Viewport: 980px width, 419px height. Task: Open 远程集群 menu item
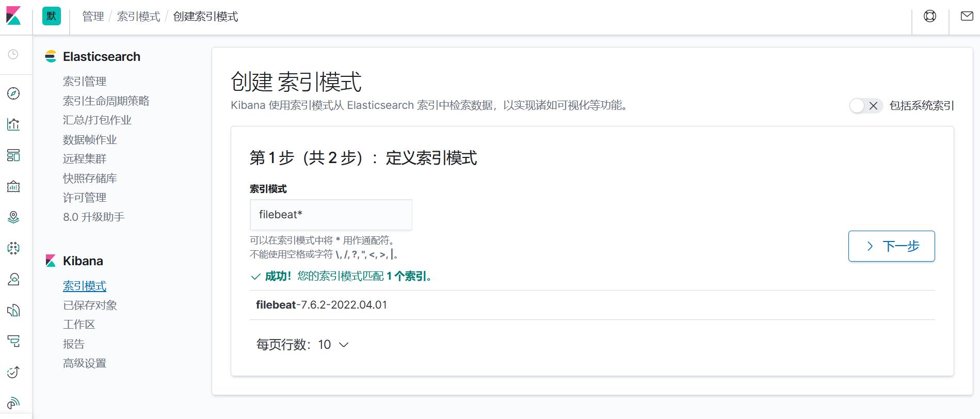click(x=85, y=158)
